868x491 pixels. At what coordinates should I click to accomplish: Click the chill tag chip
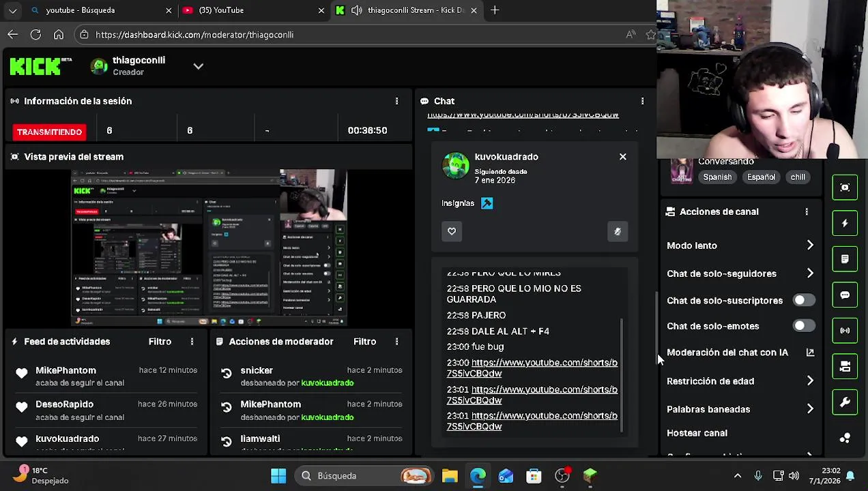click(x=798, y=177)
